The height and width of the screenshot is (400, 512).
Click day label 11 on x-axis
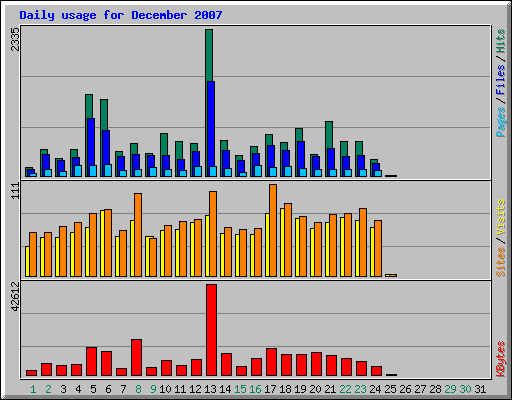[x=180, y=389]
